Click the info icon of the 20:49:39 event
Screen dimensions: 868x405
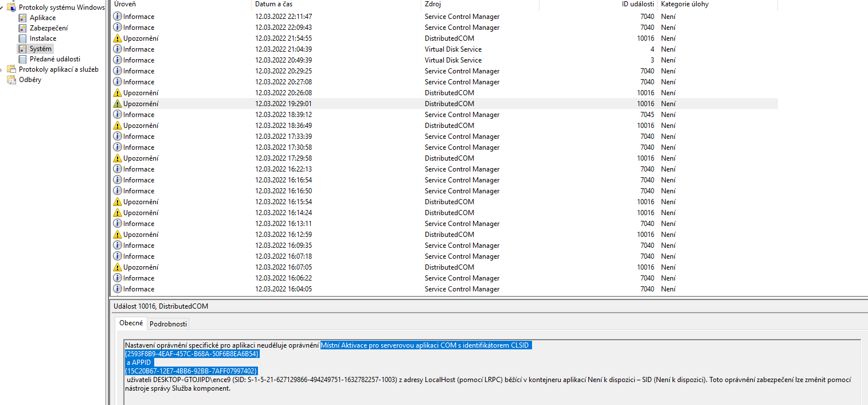(118, 60)
